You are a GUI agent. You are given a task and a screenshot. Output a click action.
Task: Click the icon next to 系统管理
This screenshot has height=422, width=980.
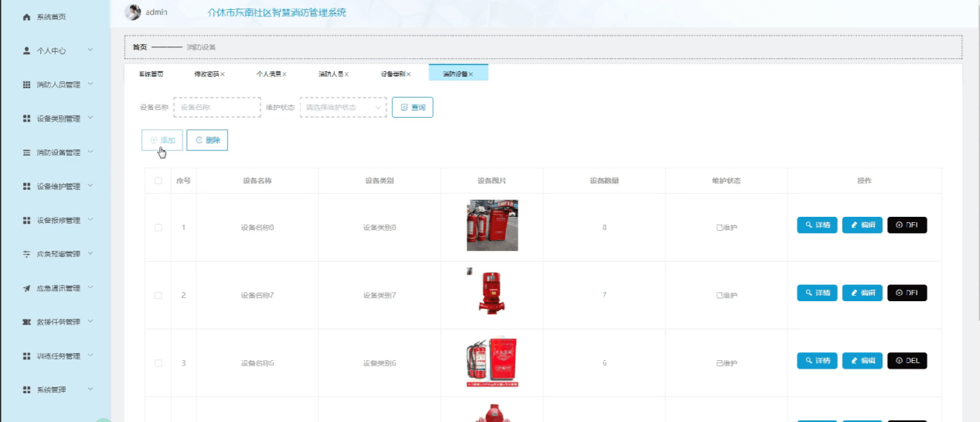coord(26,389)
